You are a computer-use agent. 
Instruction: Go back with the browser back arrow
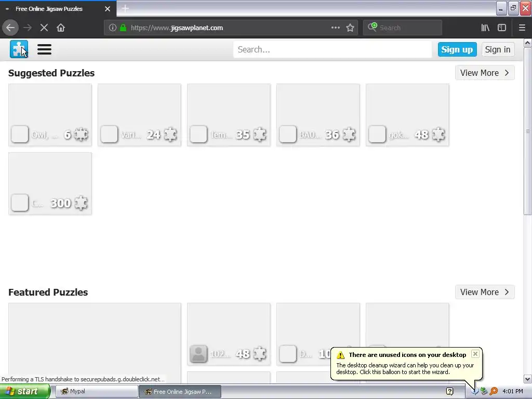click(x=10, y=28)
